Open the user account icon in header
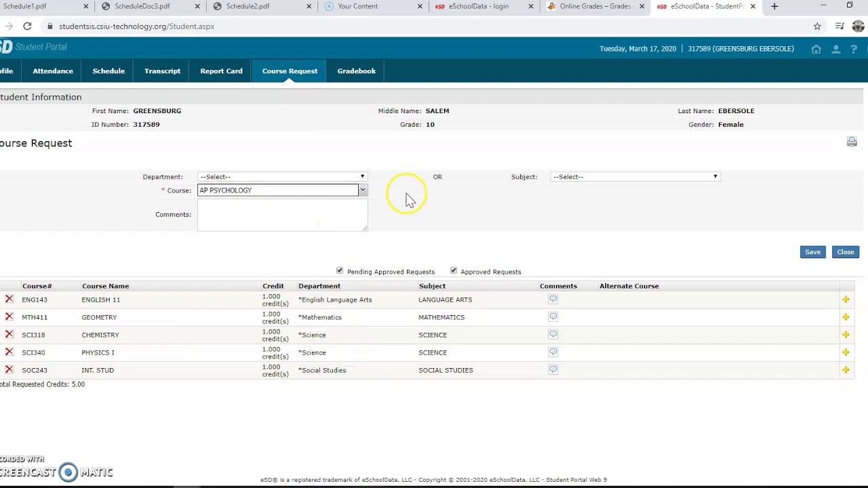 (x=836, y=49)
